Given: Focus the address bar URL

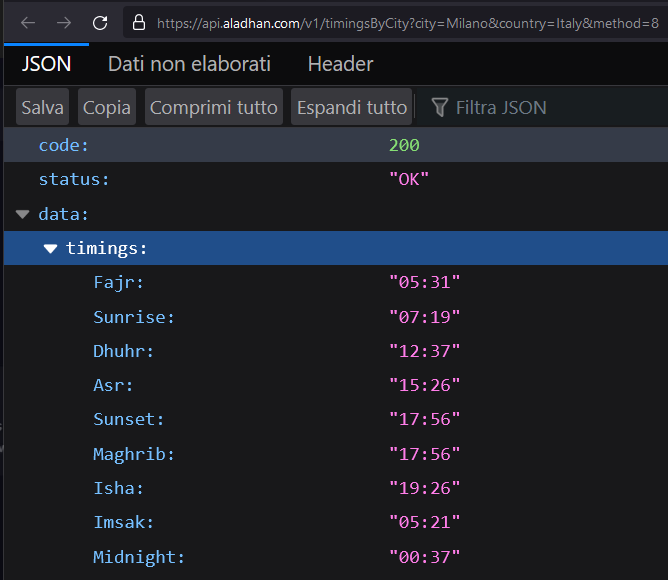Looking at the screenshot, I should [x=408, y=23].
